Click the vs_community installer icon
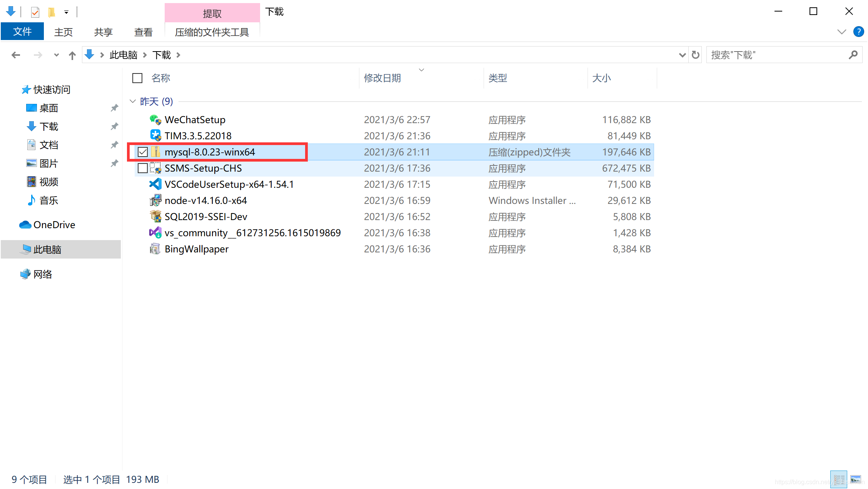Viewport: 868px width, 489px height. click(x=155, y=233)
